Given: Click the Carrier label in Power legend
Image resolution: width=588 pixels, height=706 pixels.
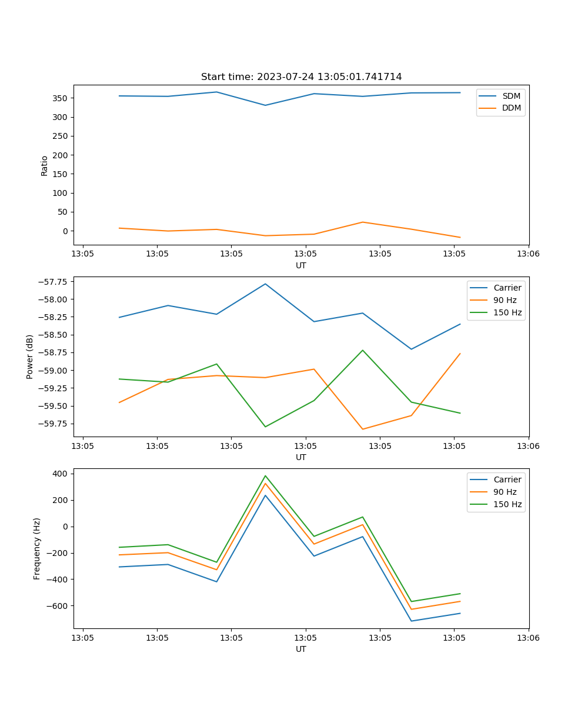Looking at the screenshot, I should (507, 288).
